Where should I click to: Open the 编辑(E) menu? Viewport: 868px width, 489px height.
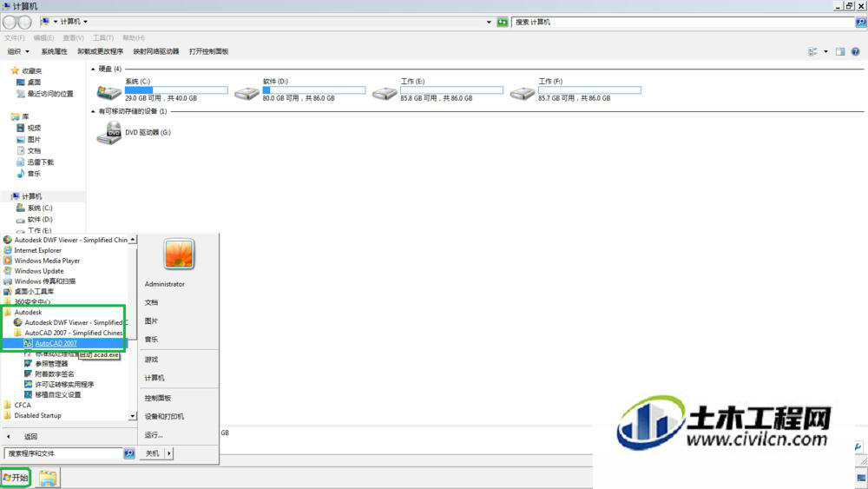click(43, 37)
